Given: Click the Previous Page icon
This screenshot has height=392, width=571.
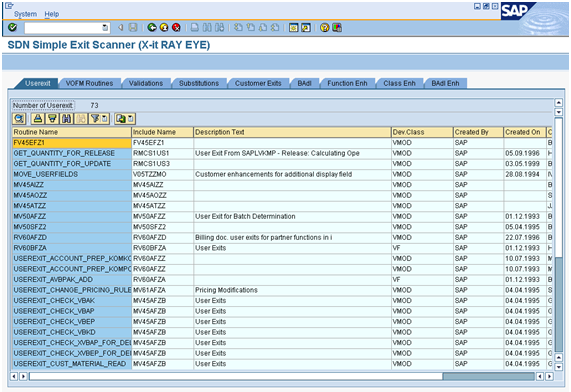Looking at the screenshot, I should pyautogui.click(x=251, y=27).
